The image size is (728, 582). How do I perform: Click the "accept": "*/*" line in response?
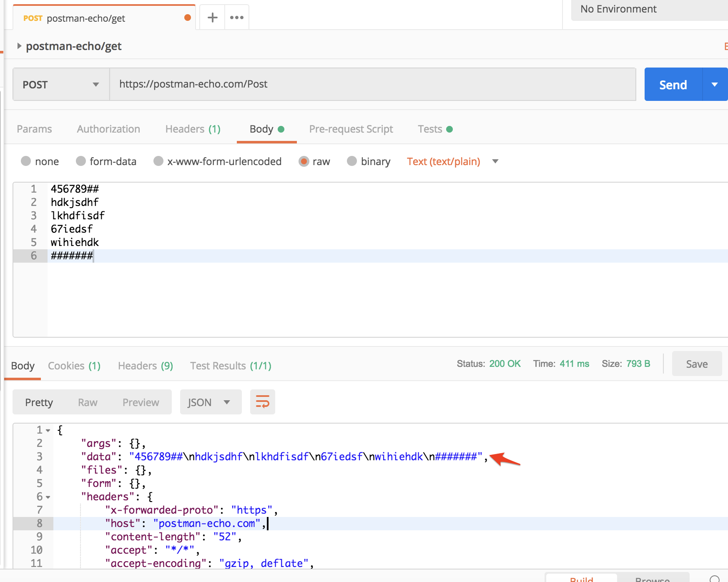click(x=153, y=550)
